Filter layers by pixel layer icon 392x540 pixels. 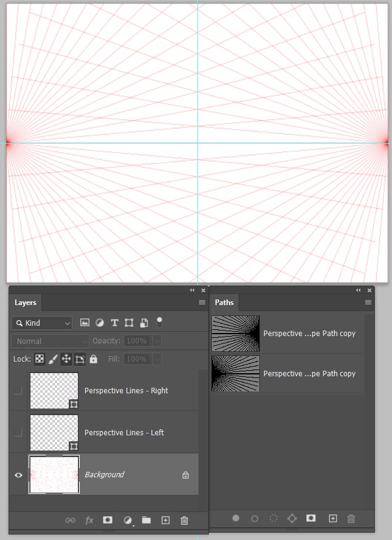(85, 323)
